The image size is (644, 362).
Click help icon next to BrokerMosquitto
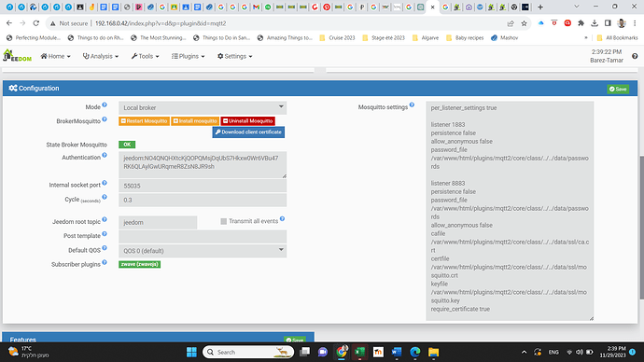tap(105, 119)
